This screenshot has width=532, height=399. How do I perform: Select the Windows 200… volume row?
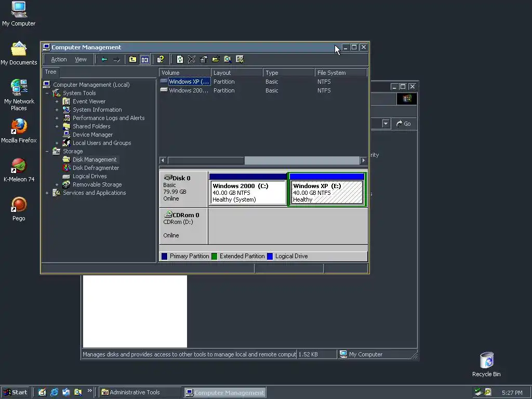[263, 90]
